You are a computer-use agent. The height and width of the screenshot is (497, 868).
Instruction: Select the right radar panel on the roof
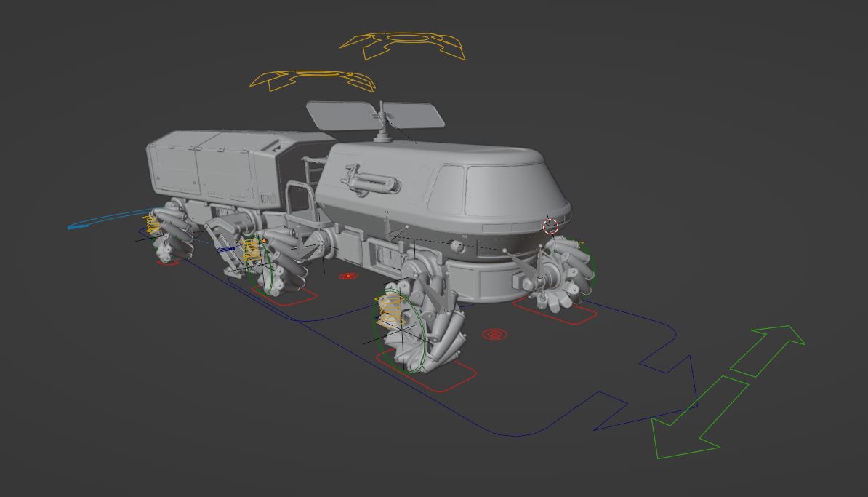click(x=414, y=115)
